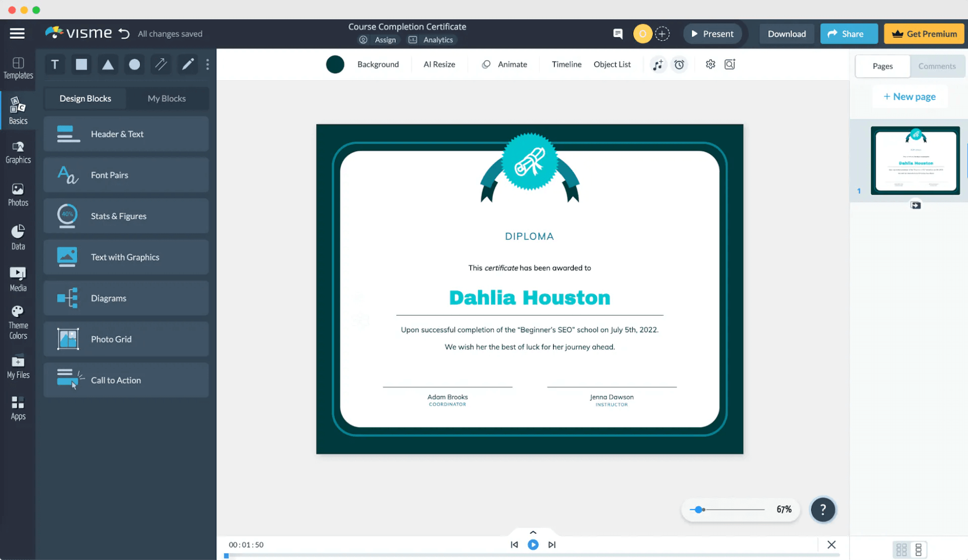Switch to the Comments tab

(937, 66)
